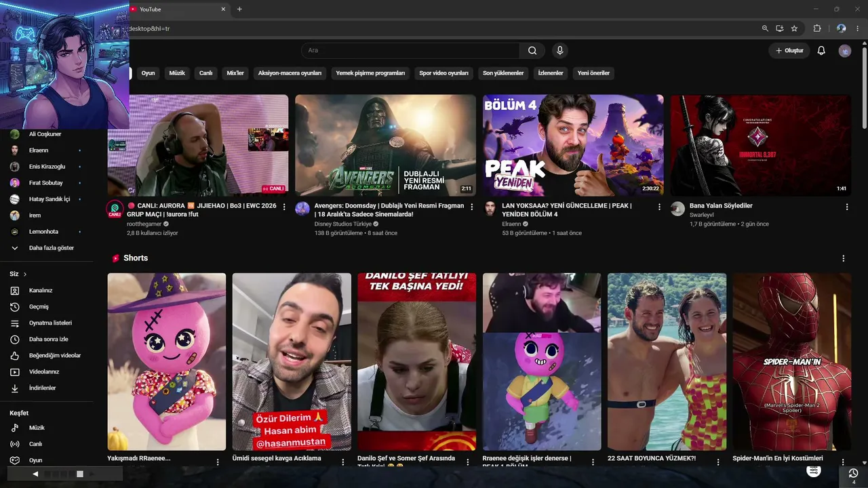868x488 pixels.
Task: Open options for the Spider-Man'in En İyi Kostümleri short
Action: pyautogui.click(x=844, y=462)
